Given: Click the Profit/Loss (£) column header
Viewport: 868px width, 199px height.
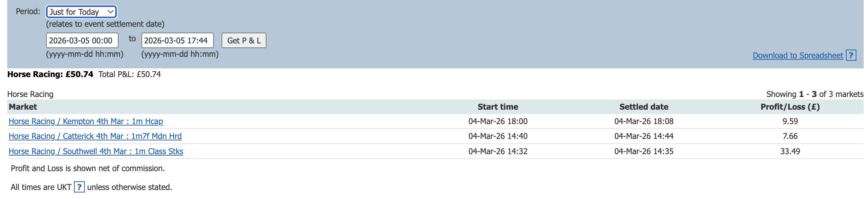Looking at the screenshot, I should 790,107.
